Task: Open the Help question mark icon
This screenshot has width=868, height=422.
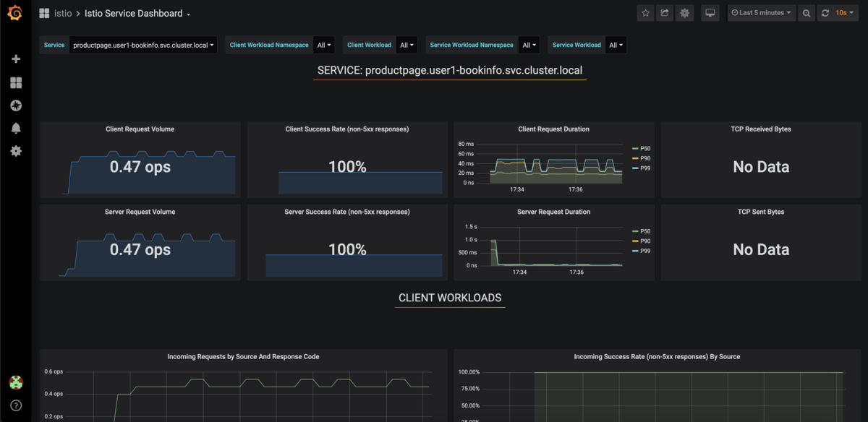Action: tap(16, 405)
